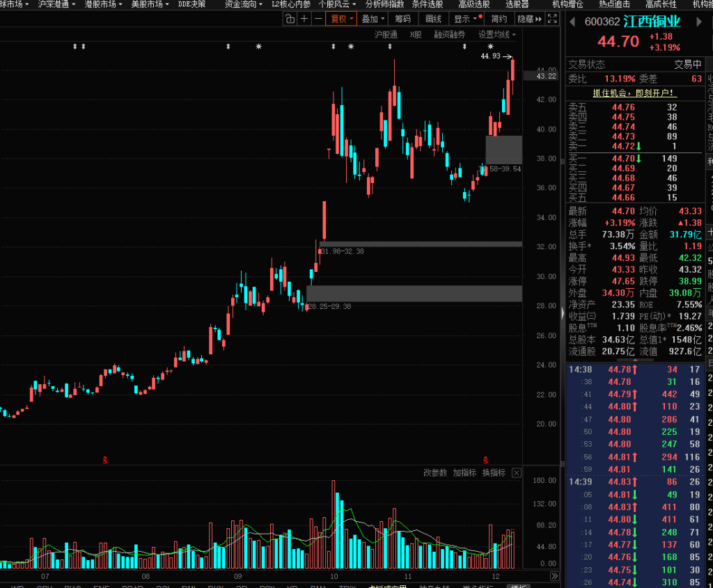Toggle 筹码 chip distribution display
713x588 pixels.
(x=402, y=19)
